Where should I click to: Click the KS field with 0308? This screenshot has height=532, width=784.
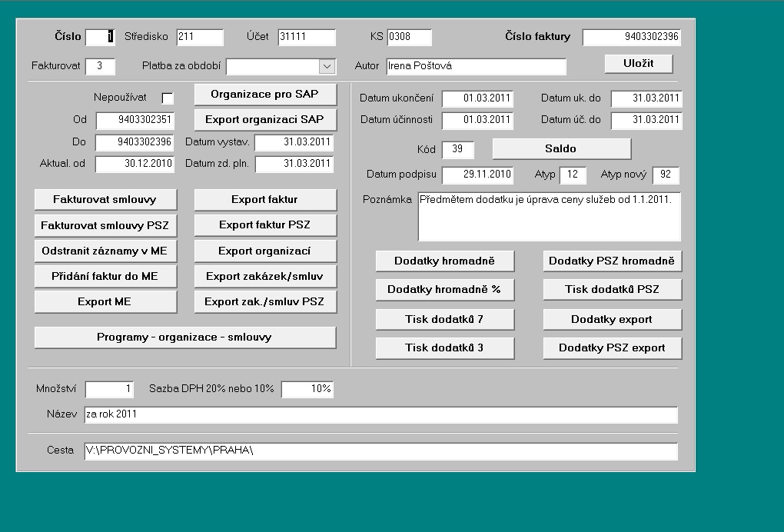409,37
